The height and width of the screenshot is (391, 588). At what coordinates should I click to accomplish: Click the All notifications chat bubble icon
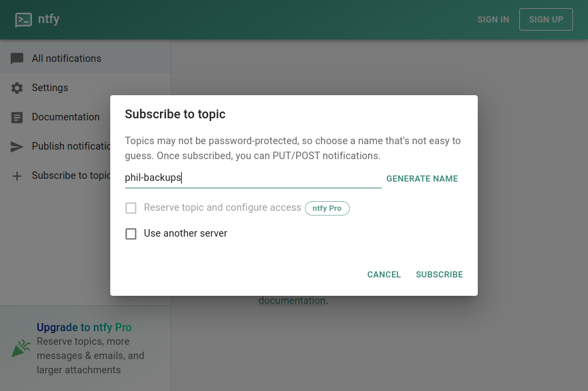click(18, 58)
